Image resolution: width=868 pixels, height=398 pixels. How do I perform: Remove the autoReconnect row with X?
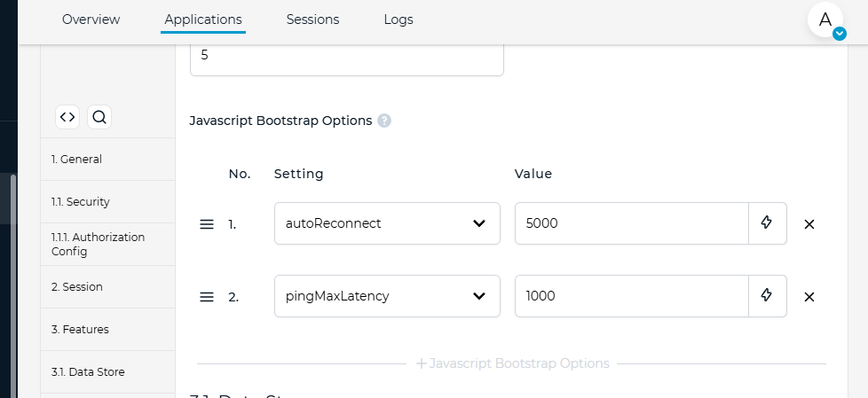(x=809, y=224)
